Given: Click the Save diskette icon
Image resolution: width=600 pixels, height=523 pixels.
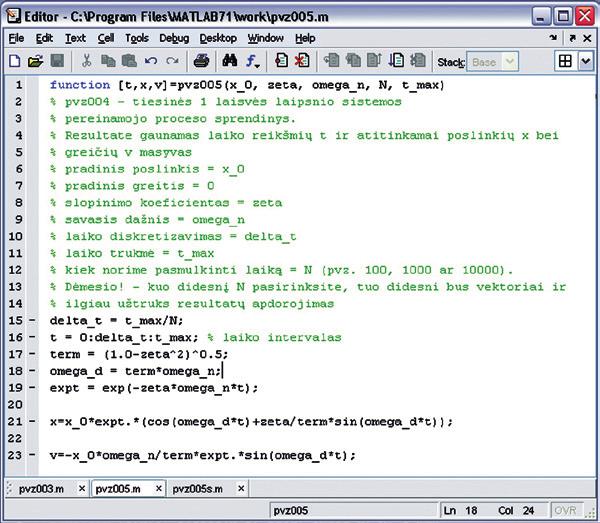Looking at the screenshot, I should [x=57, y=61].
